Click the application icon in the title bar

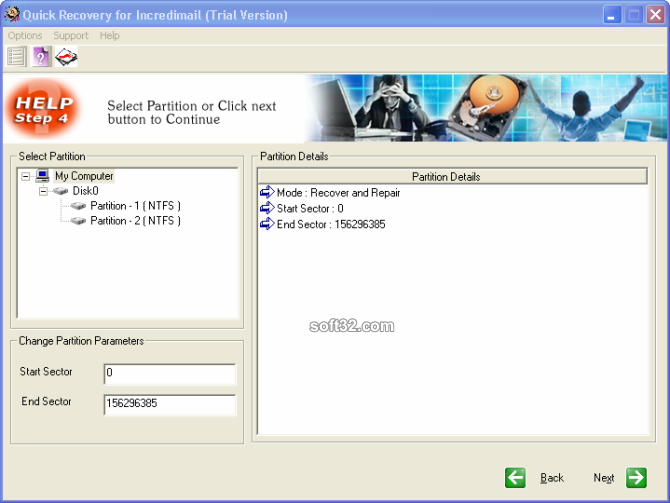pos(12,15)
